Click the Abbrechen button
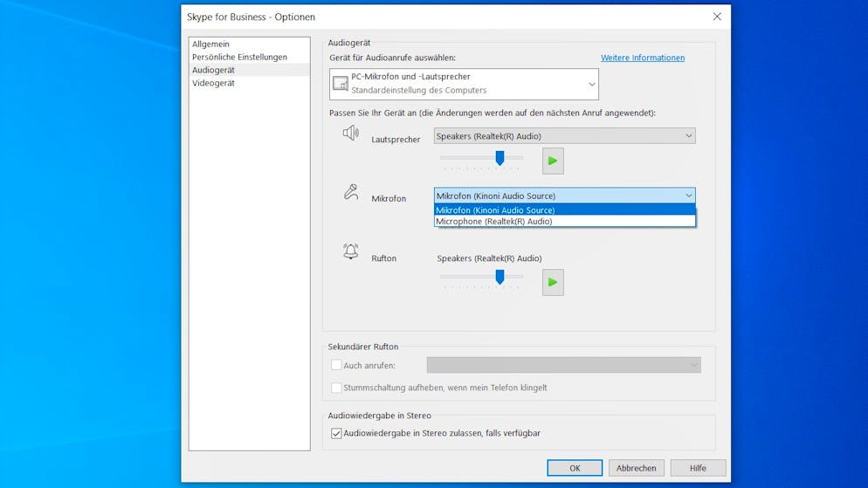 tap(636, 468)
